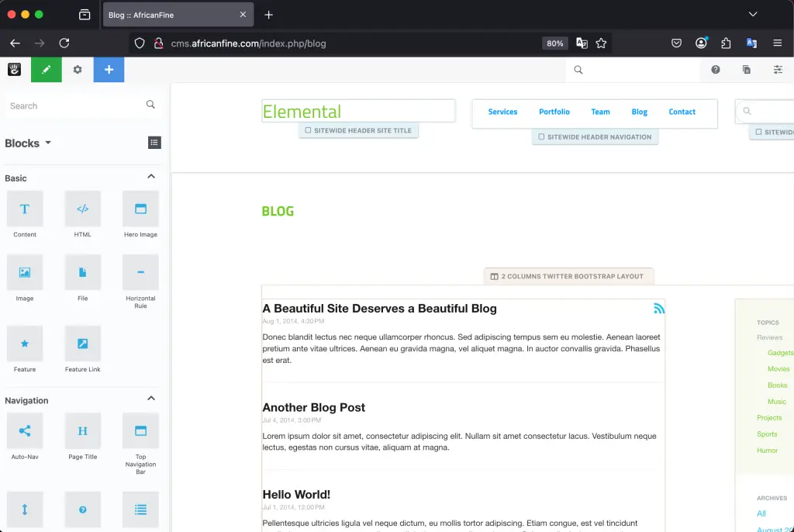Select the HTML block icon
Viewport: 794px width, 532px height.
tap(82, 209)
